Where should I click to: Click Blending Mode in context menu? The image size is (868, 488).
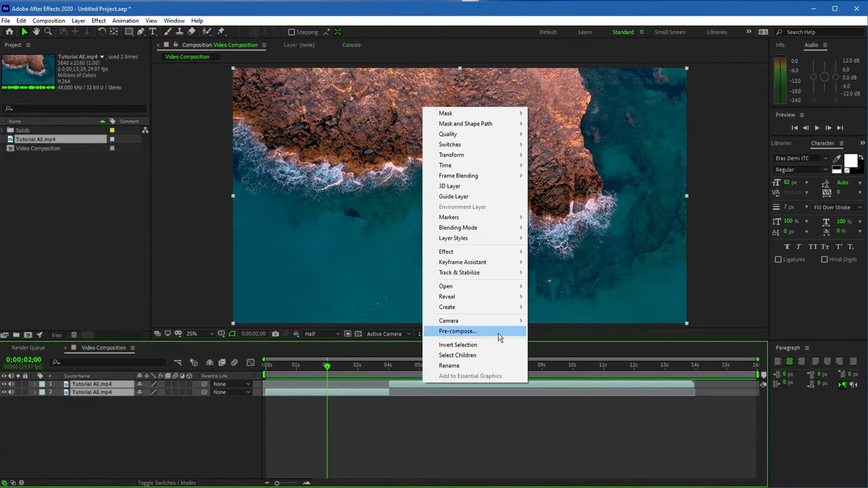pos(475,227)
